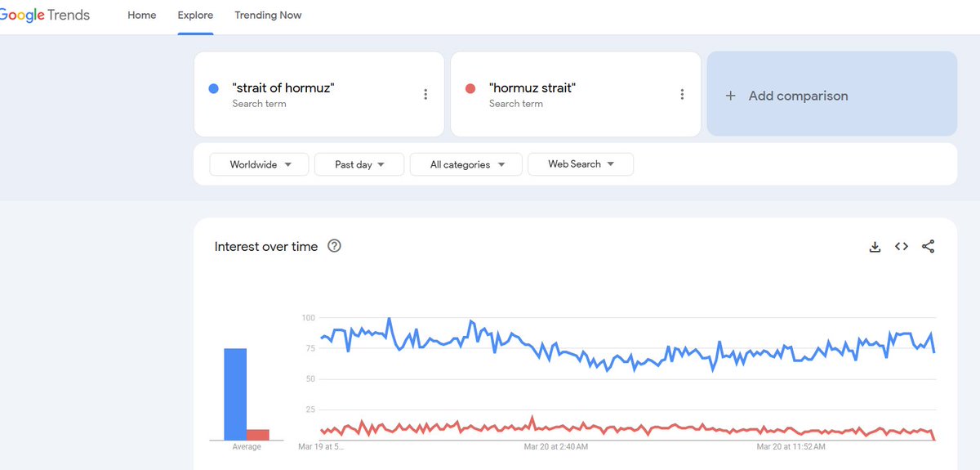This screenshot has width=980, height=470.
Task: Open the embed code icon
Action: pyautogui.click(x=902, y=247)
